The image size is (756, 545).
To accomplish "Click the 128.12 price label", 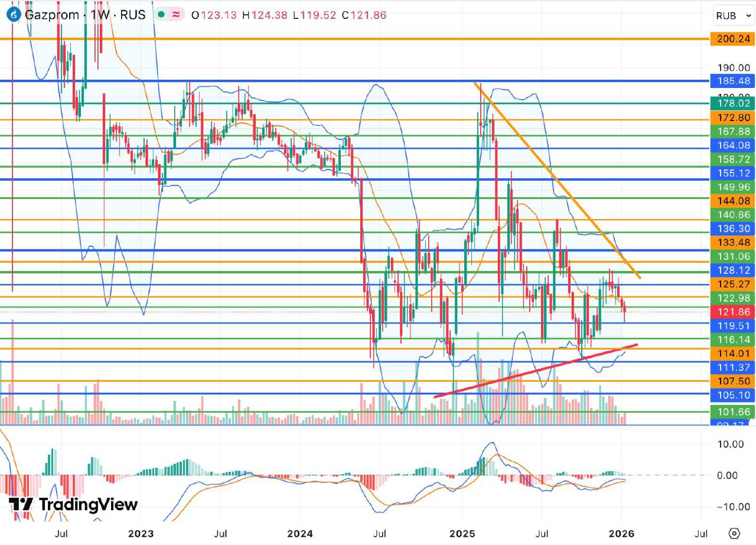I will point(731,270).
